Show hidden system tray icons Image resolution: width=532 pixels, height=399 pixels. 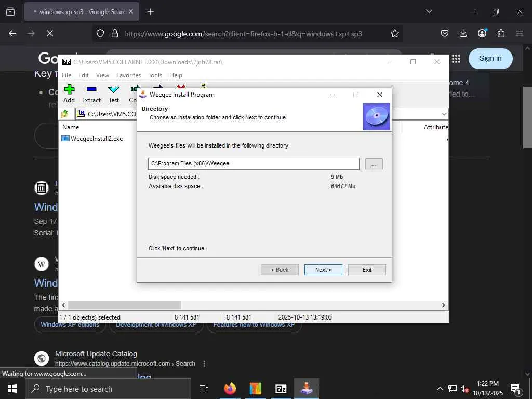[x=440, y=389]
